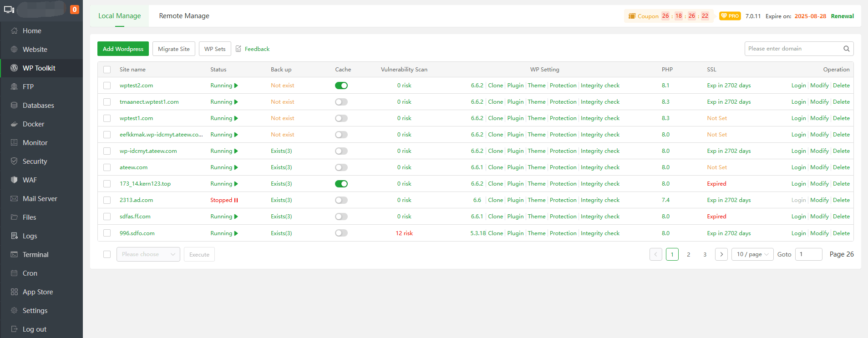
Task: Click the Coupon icon in header
Action: pos(632,16)
